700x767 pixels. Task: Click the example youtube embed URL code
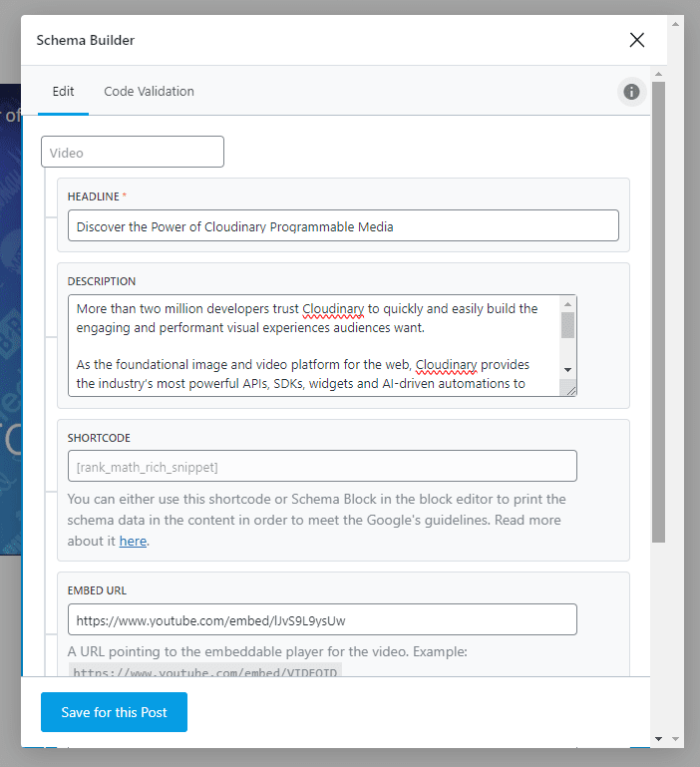coord(205,670)
